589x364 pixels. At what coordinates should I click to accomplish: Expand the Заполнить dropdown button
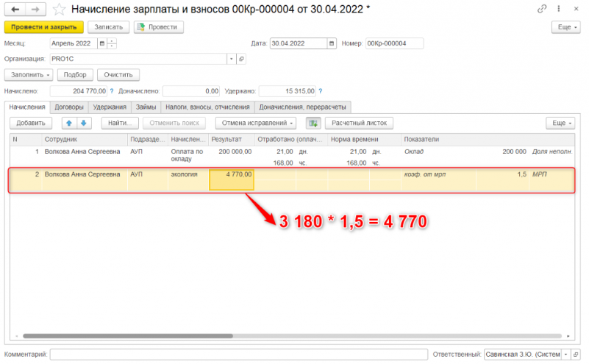click(29, 75)
